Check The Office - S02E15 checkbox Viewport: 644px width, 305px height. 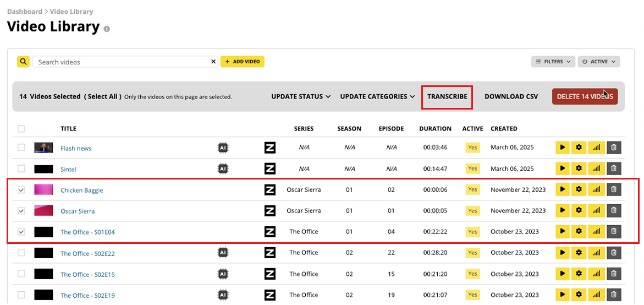[21, 274]
